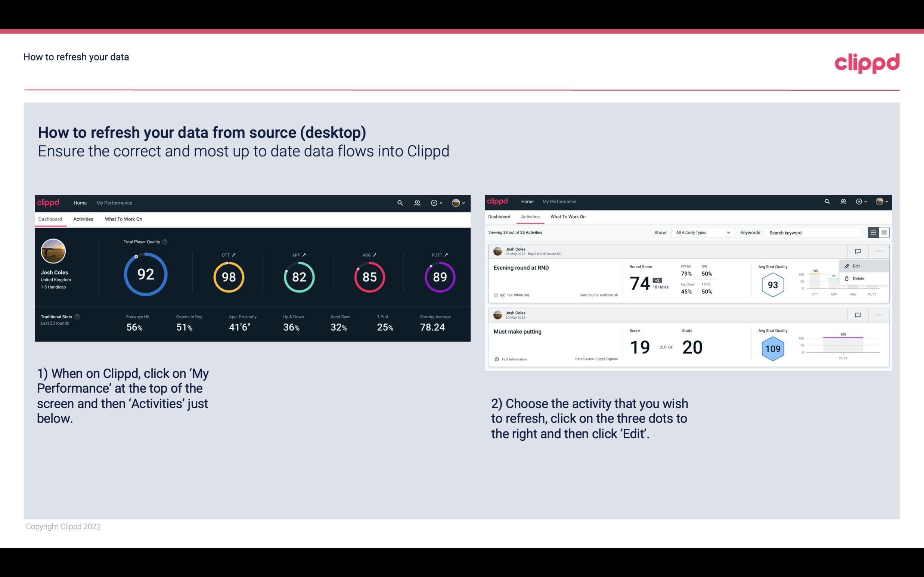Screen dimensions: 924x577
Task: Click Home navigation menu item
Action: 79,202
